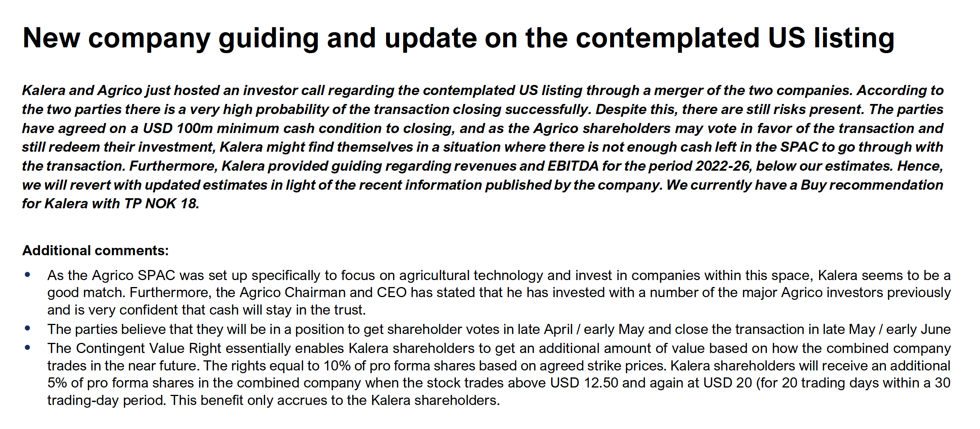This screenshot has width=980, height=429.
Task: Click the 'Additional comments:' heading
Action: (x=95, y=251)
